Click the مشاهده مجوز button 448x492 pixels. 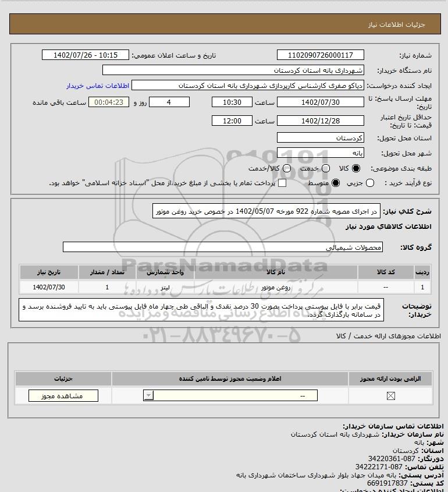pos(63,396)
